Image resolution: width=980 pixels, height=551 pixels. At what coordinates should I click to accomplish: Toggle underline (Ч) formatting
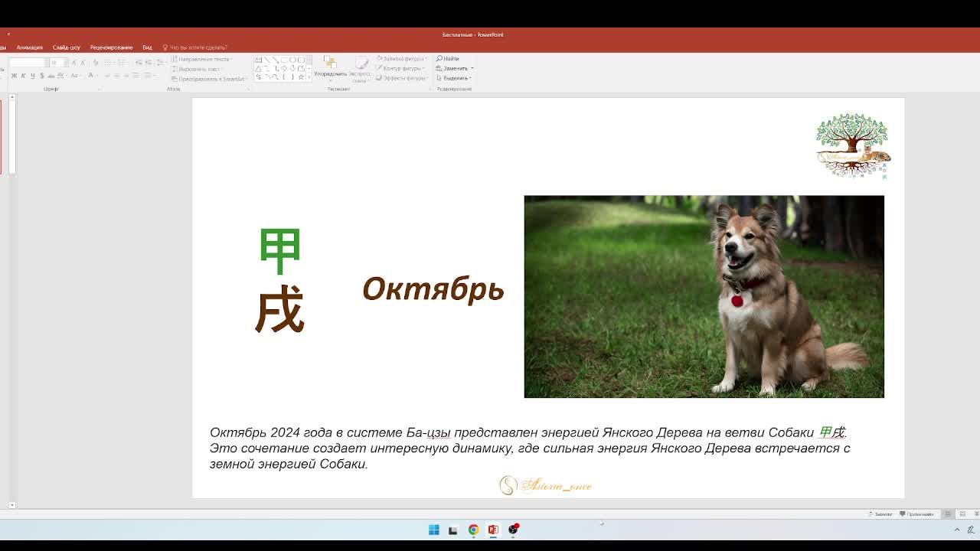coord(32,76)
